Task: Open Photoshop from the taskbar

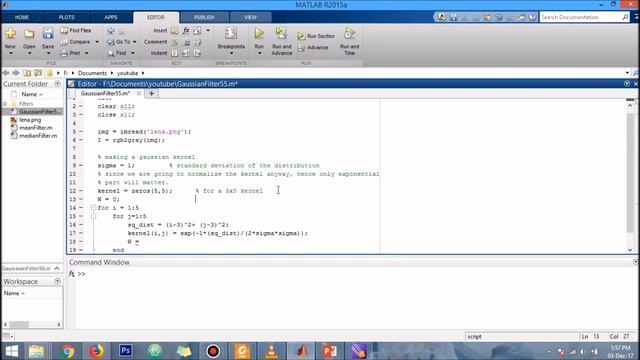Action: coord(125,351)
